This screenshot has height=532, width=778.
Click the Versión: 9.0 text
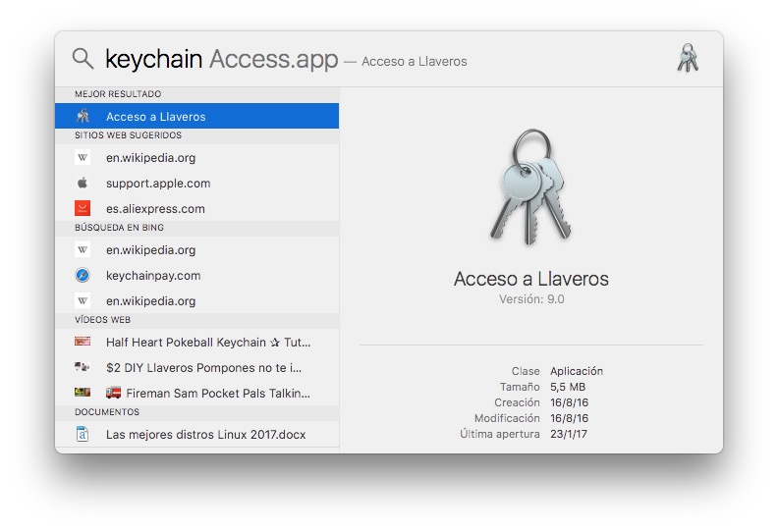click(x=531, y=299)
